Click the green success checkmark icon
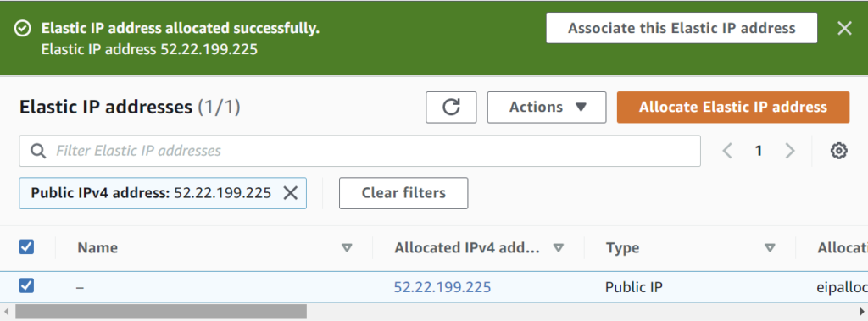Screen dimensions: 868x321 23,29
